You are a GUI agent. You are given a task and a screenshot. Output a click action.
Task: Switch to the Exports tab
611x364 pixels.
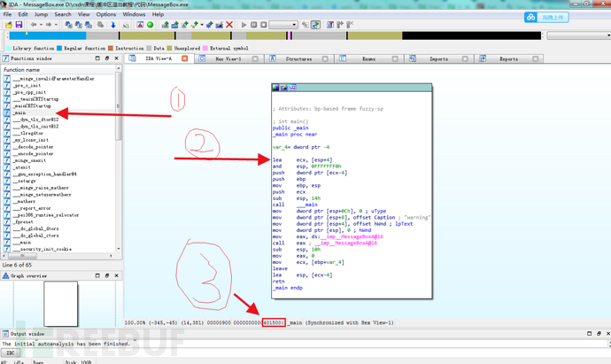pyautogui.click(x=509, y=58)
